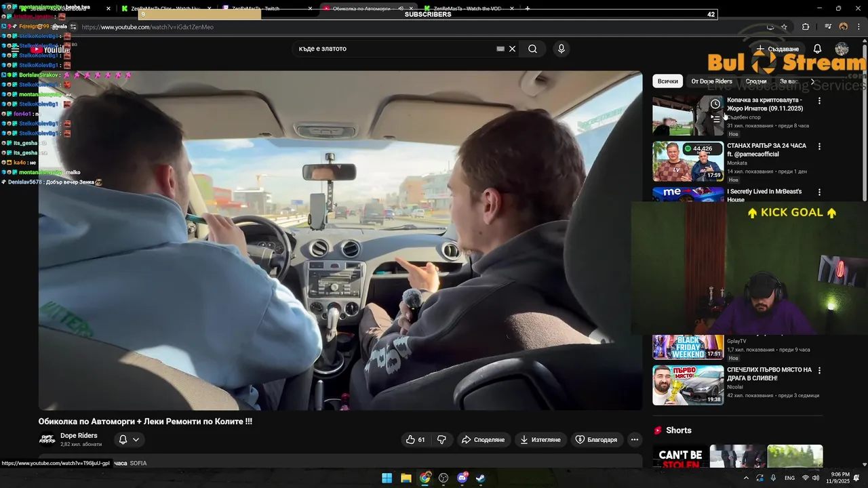Click the browser address bar URL
The image size is (868, 488).
148,27
